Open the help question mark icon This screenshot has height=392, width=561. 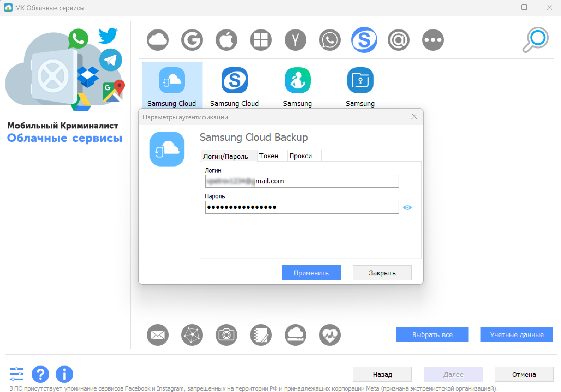[40, 374]
